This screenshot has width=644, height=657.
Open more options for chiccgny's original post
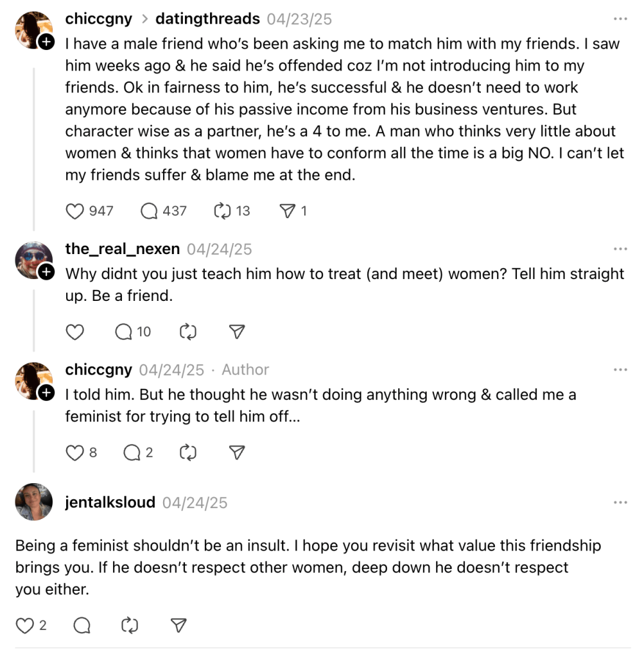tap(620, 19)
